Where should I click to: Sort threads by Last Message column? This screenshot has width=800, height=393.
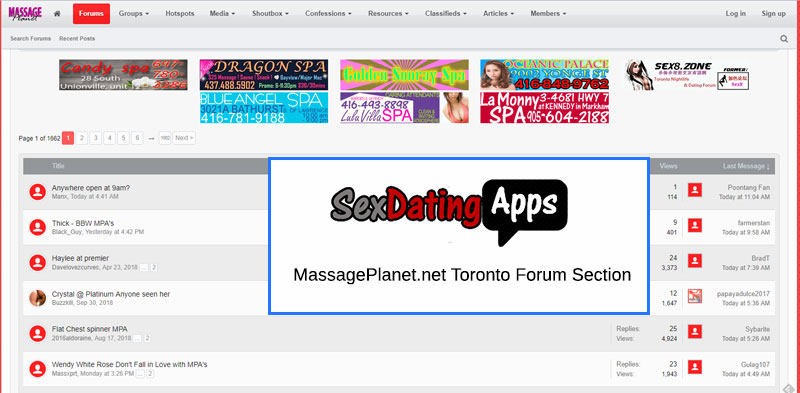(x=746, y=166)
